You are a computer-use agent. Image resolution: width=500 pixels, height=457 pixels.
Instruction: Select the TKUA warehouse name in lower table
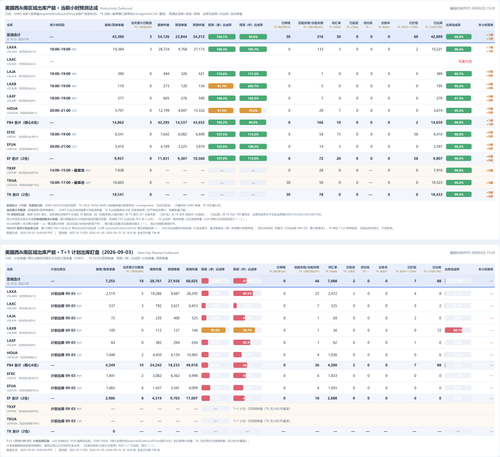[12, 419]
